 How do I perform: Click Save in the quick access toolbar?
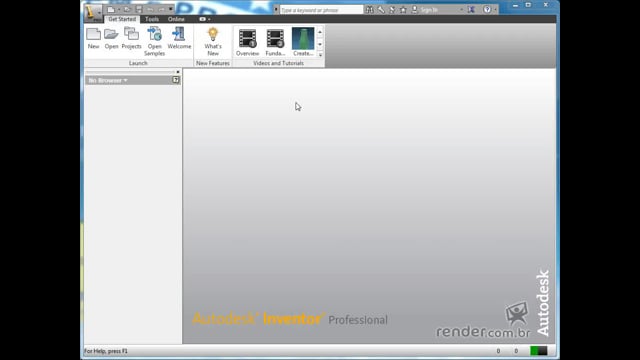click(139, 9)
